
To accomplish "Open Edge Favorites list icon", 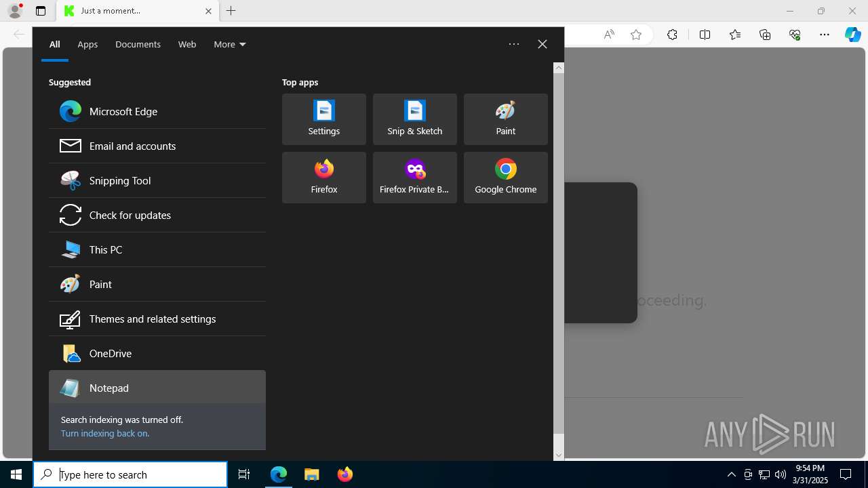I will coord(735,35).
